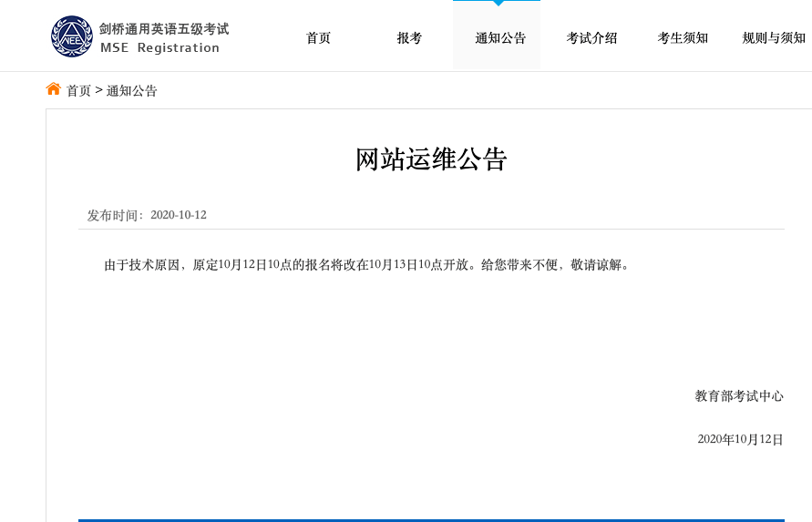Open the 考试介绍 navigation menu item

(x=591, y=37)
